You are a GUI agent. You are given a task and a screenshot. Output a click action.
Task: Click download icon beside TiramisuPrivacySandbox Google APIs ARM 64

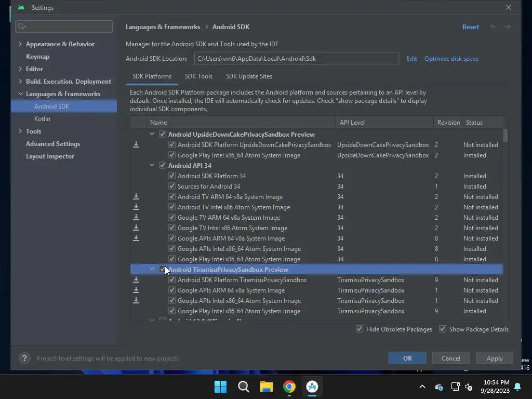click(136, 290)
